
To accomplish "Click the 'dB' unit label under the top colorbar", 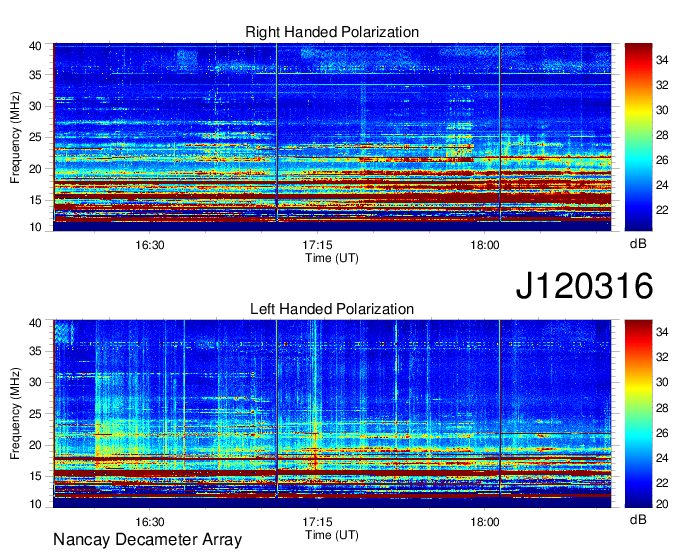I will tap(638, 244).
